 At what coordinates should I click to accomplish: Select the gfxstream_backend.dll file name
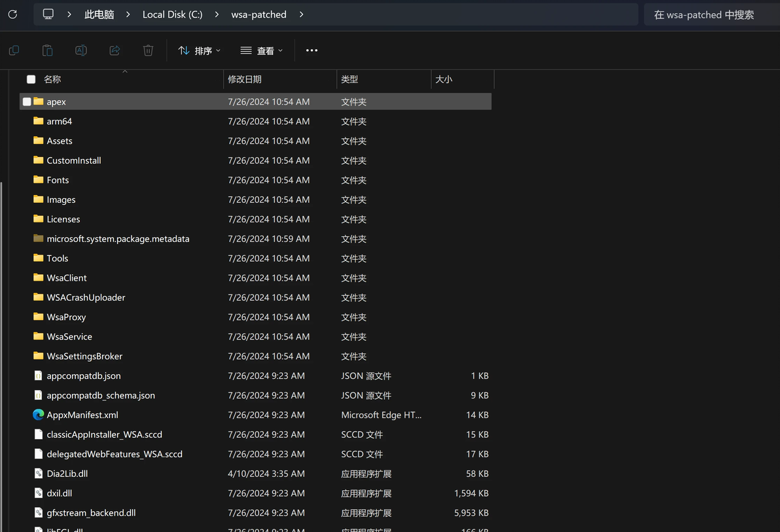coord(91,512)
